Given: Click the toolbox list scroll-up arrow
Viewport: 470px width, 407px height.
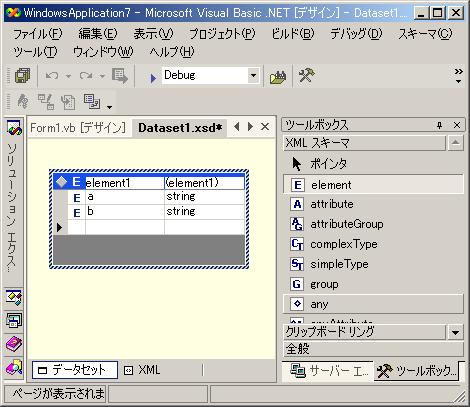Looking at the screenshot, I should 455,143.
